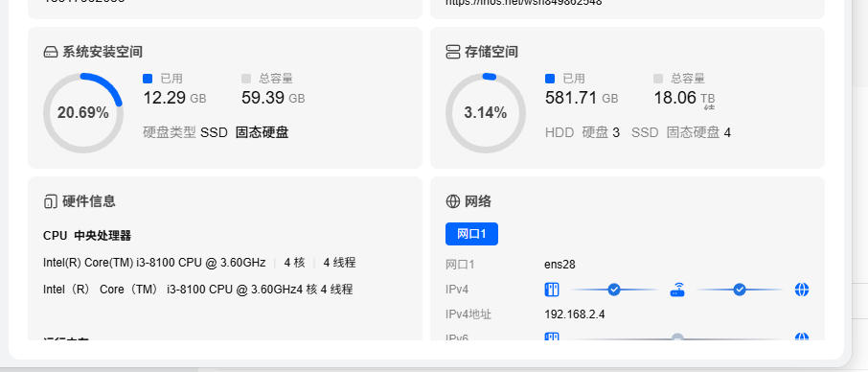The height and width of the screenshot is (372, 868).
Task: Click the IPv4 local device icon
Action: point(552,290)
